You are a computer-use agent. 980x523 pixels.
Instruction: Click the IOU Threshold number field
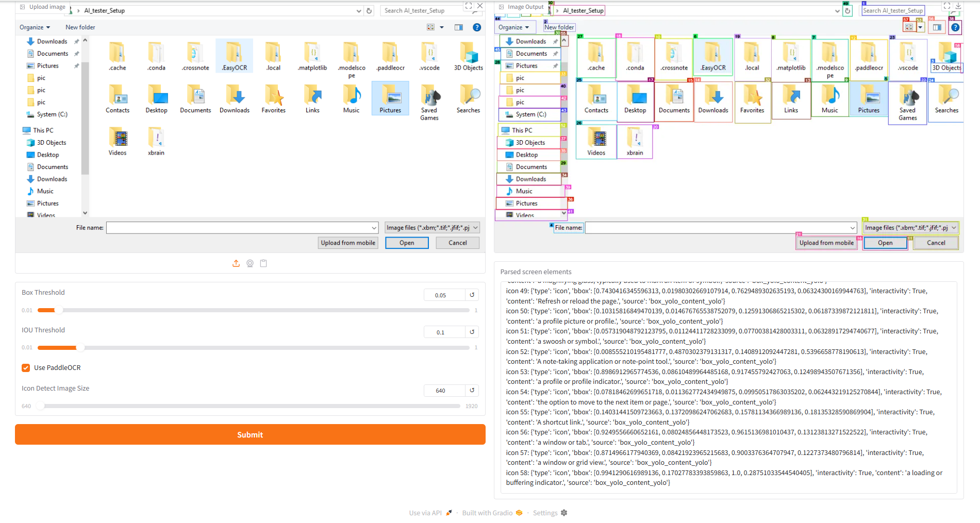tap(444, 332)
